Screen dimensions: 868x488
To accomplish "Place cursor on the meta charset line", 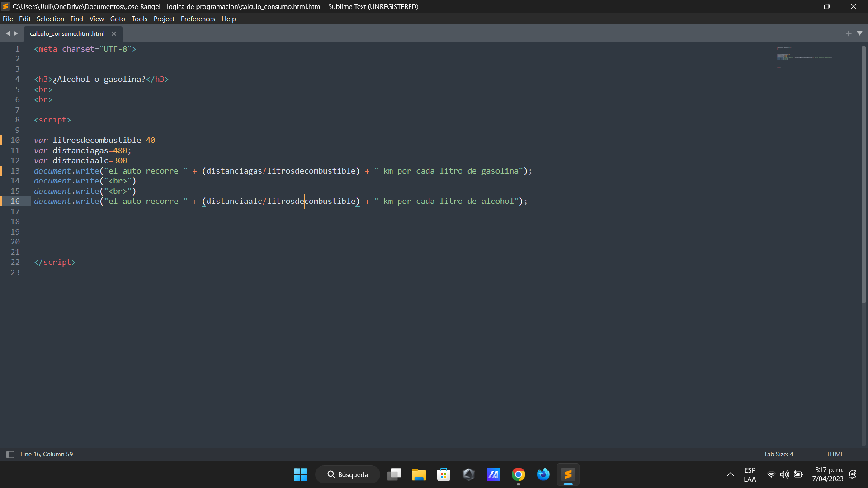I will (85, 49).
